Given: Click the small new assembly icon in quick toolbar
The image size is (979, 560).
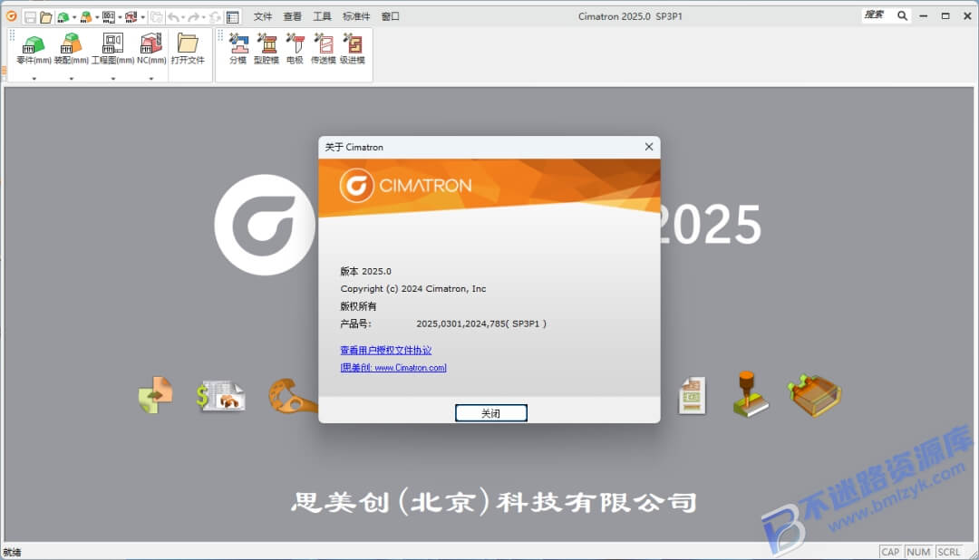Looking at the screenshot, I should pos(86,17).
